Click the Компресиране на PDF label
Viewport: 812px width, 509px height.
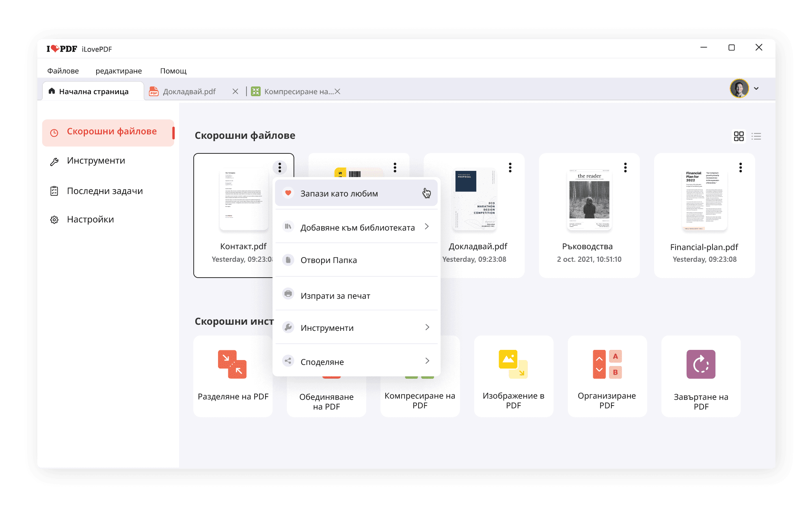click(x=420, y=401)
